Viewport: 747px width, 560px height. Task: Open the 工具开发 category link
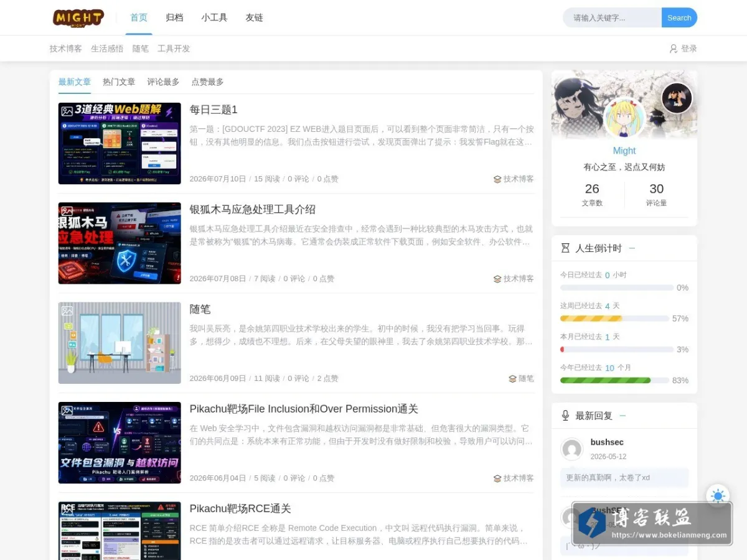point(174,49)
